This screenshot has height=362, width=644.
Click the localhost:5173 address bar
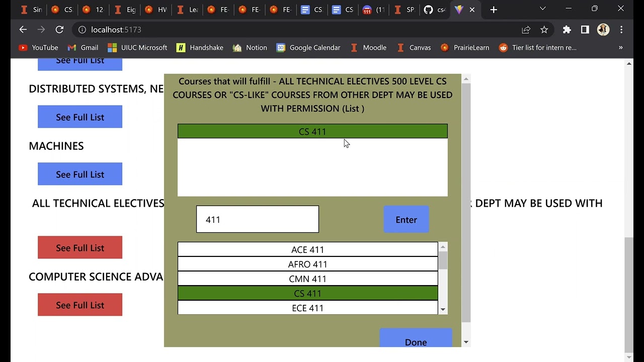pyautogui.click(x=302, y=30)
